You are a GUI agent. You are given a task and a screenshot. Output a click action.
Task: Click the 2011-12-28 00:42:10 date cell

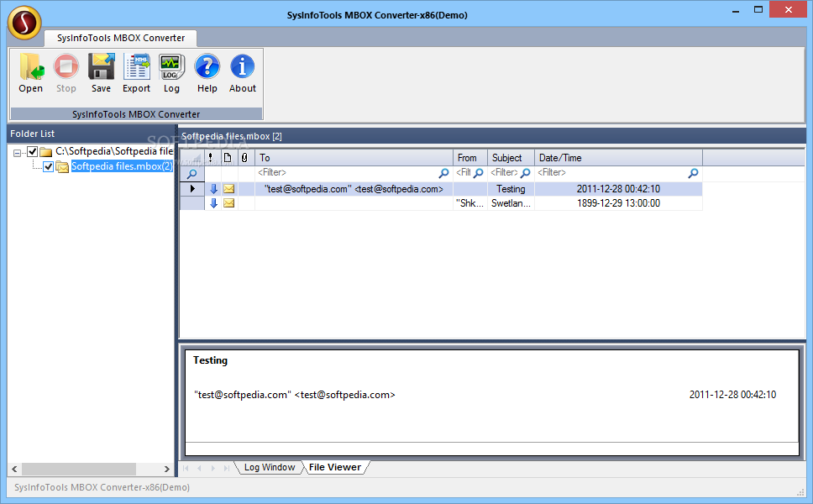pos(618,189)
